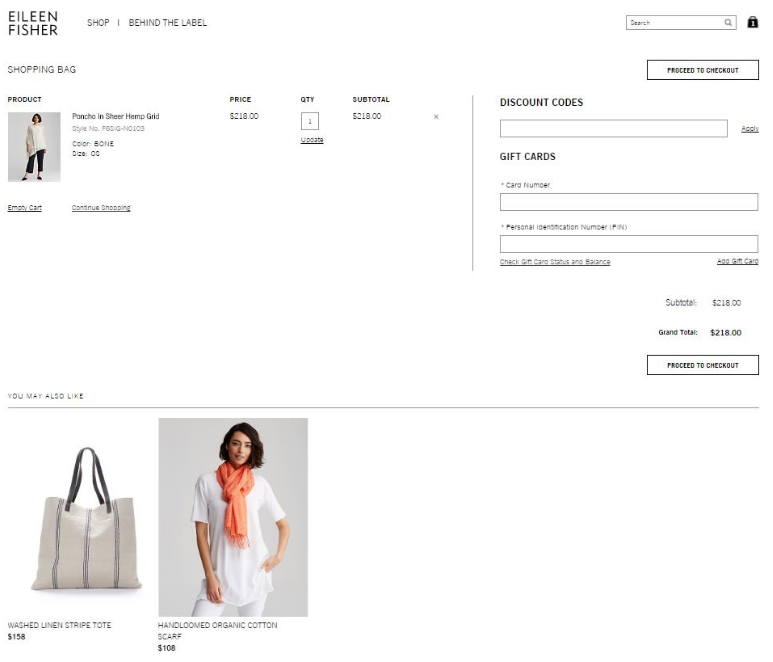
Task: Remove the poncho using the X icon
Action: pyautogui.click(x=436, y=117)
